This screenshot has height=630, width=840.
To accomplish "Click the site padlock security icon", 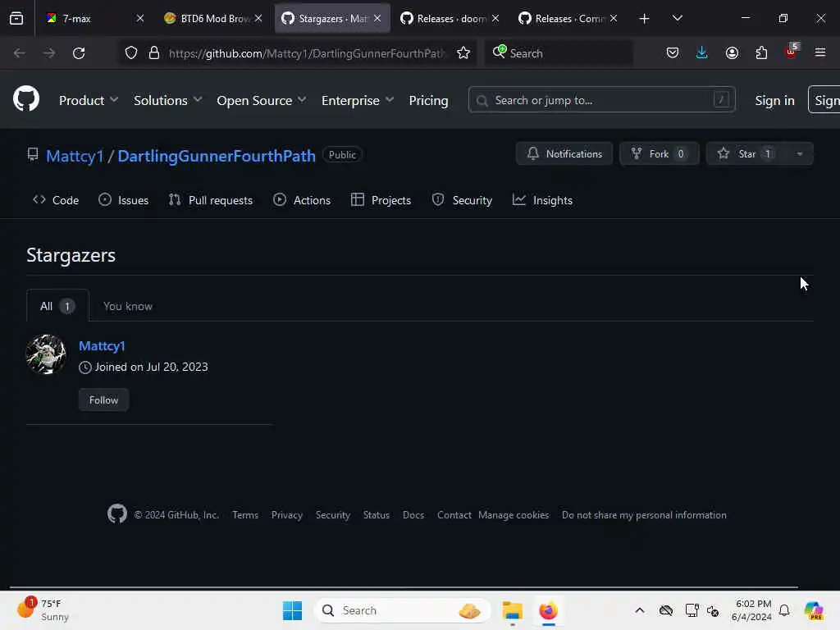I will point(154,53).
